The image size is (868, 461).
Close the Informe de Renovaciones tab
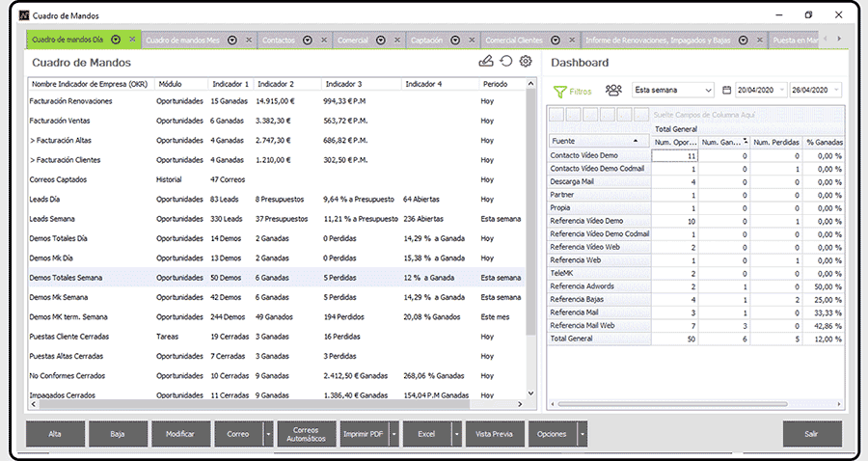[760, 40]
